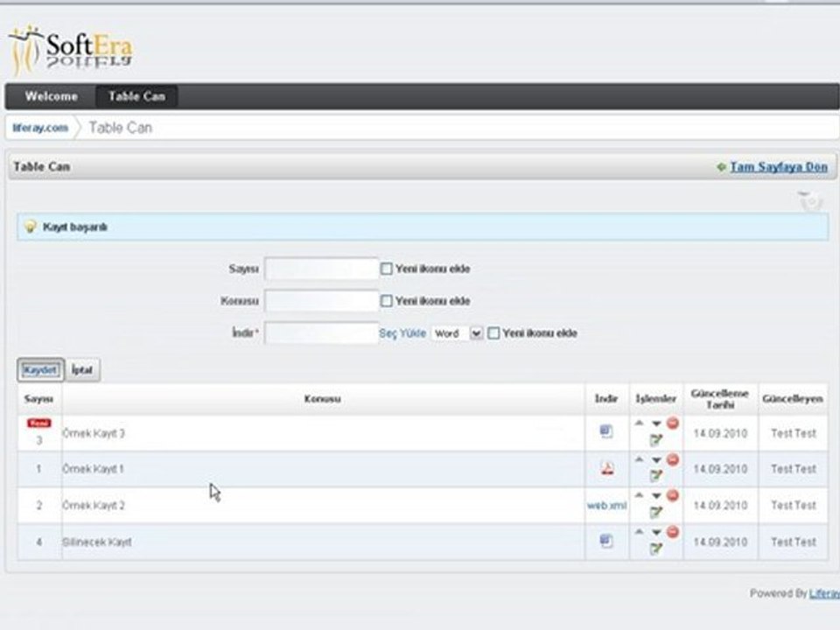Download the PDF file for Örnek Kayıt 1
840x630 pixels.
click(606, 469)
